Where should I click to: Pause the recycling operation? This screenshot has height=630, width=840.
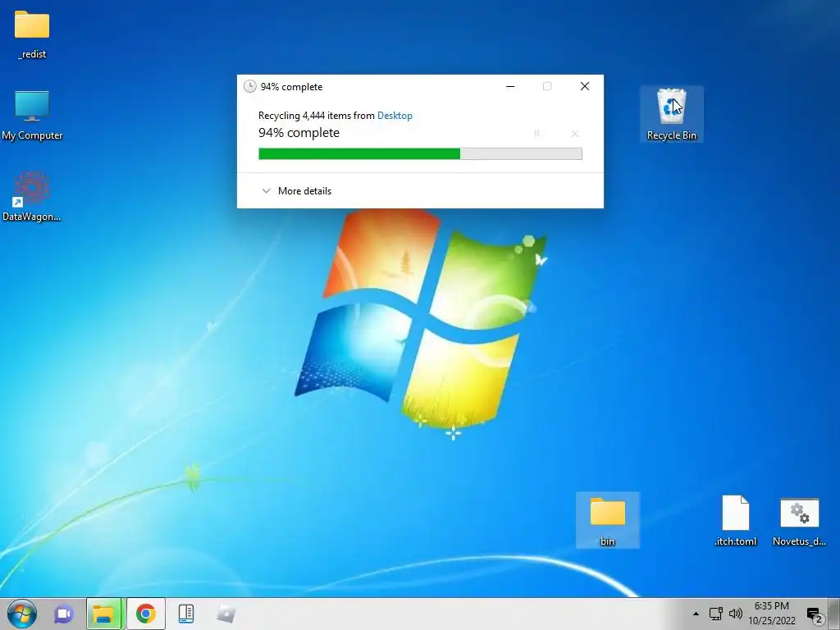(536, 134)
